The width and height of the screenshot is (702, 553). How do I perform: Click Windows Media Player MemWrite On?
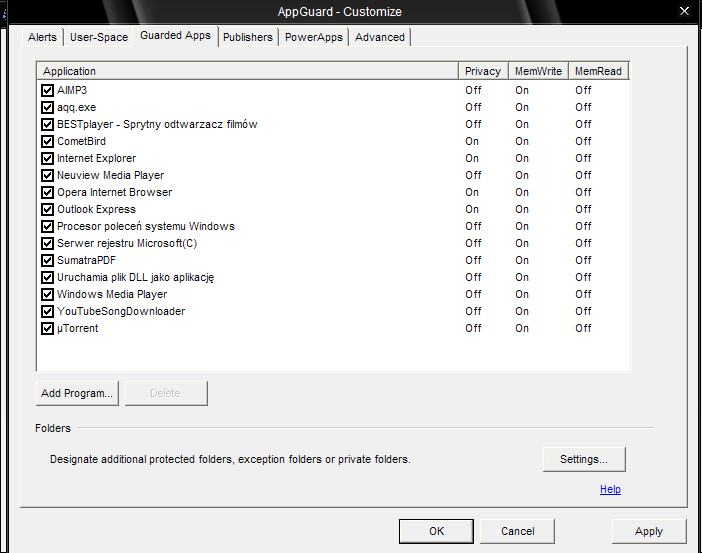522,295
